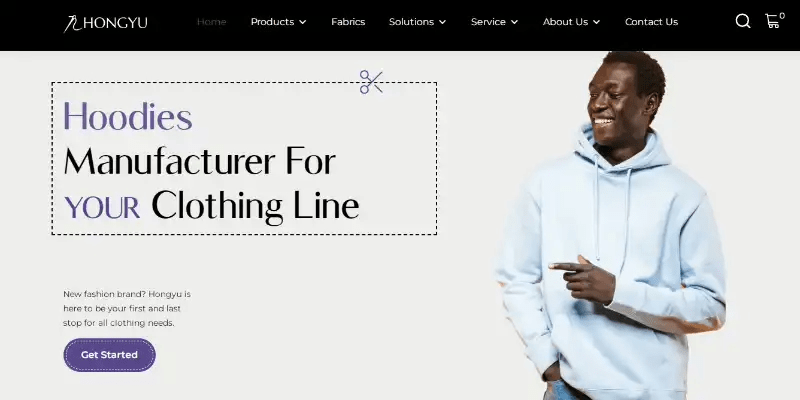Expand the About Us dropdown chevron
Viewport: 800px width, 400px height.
click(596, 22)
